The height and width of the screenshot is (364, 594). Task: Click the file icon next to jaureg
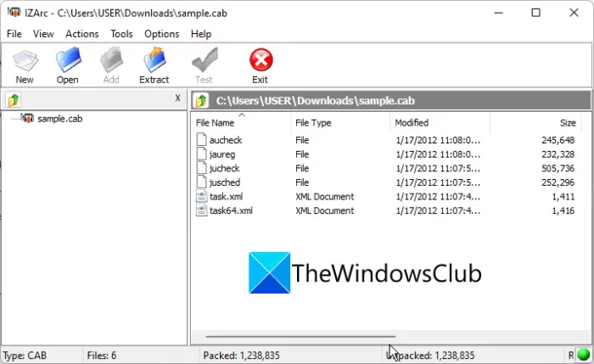tap(202, 154)
